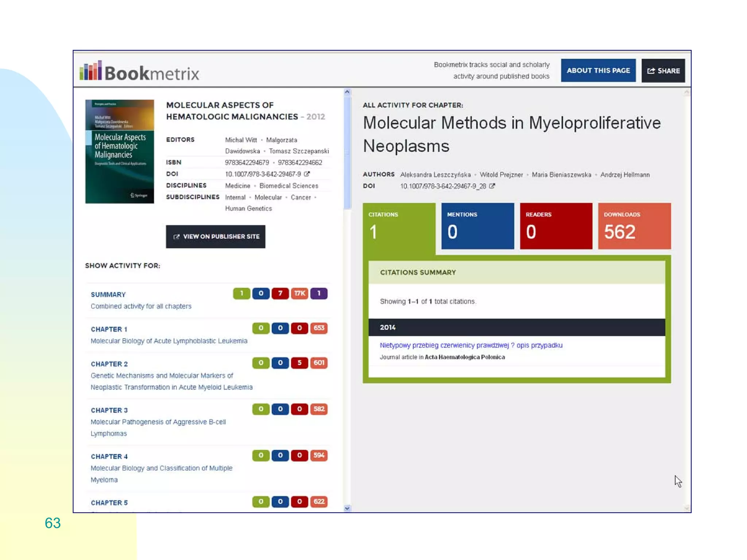Show the Downloads tab tile

(634, 226)
